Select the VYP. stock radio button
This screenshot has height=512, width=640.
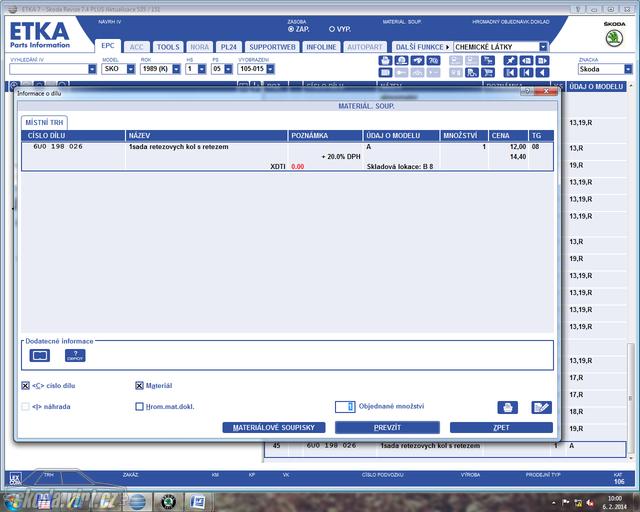click(x=331, y=29)
